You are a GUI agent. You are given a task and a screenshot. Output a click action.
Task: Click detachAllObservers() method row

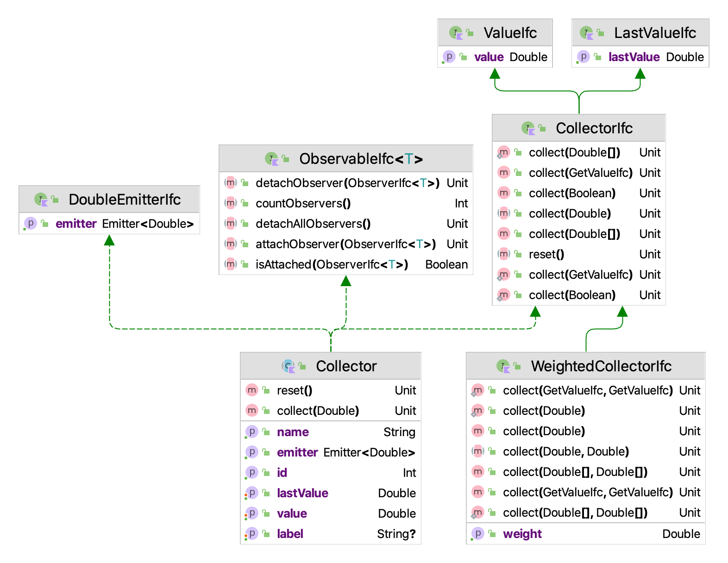click(x=346, y=224)
